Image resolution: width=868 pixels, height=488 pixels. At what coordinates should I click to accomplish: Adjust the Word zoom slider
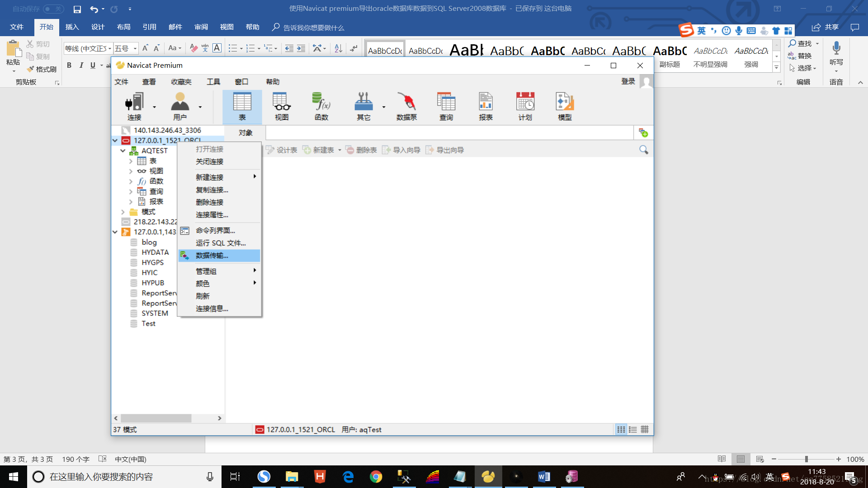click(806, 459)
